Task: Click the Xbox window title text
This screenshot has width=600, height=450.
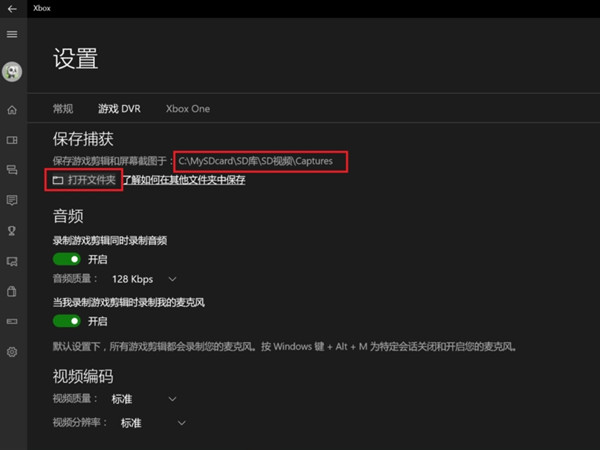Action: coord(42,8)
